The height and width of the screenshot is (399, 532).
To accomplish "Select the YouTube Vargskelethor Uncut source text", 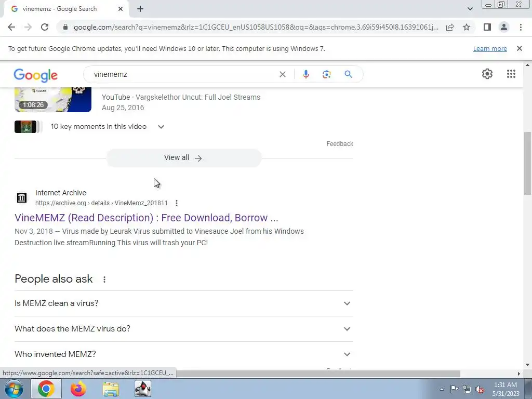I will (181, 97).
